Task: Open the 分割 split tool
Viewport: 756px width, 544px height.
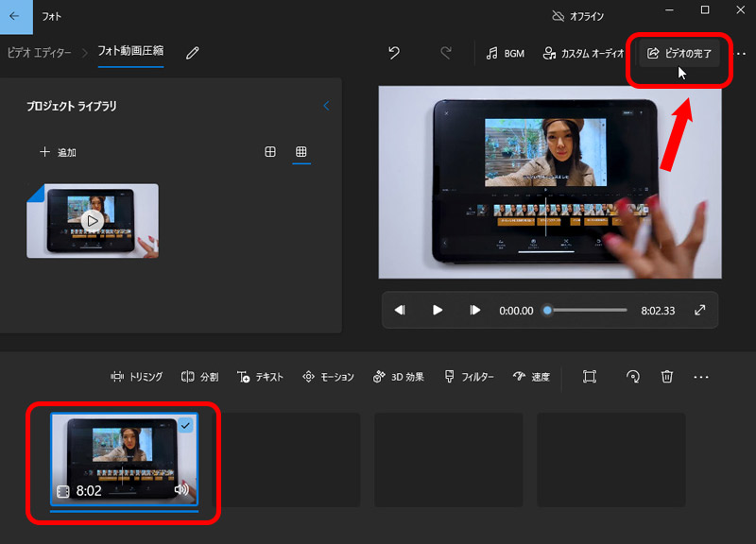Action: pyautogui.click(x=199, y=377)
